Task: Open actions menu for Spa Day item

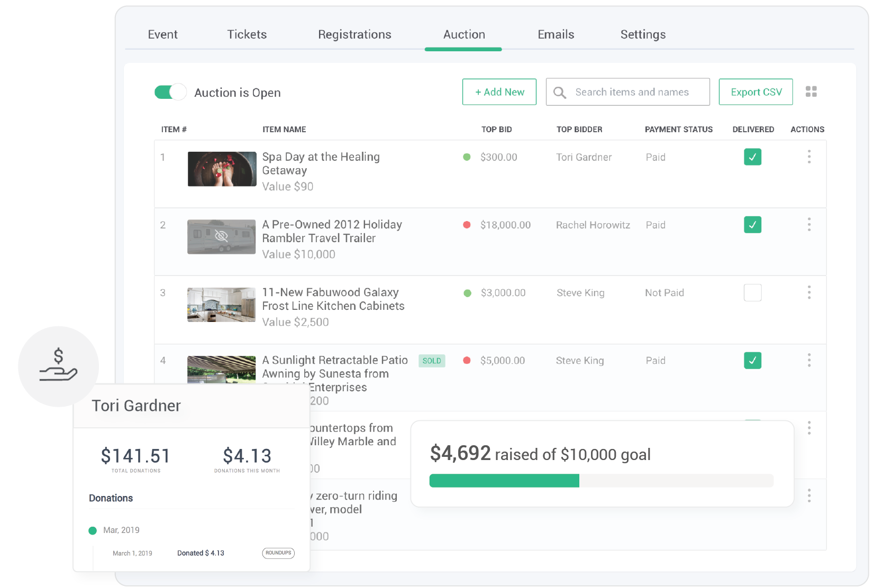Action: point(809,157)
